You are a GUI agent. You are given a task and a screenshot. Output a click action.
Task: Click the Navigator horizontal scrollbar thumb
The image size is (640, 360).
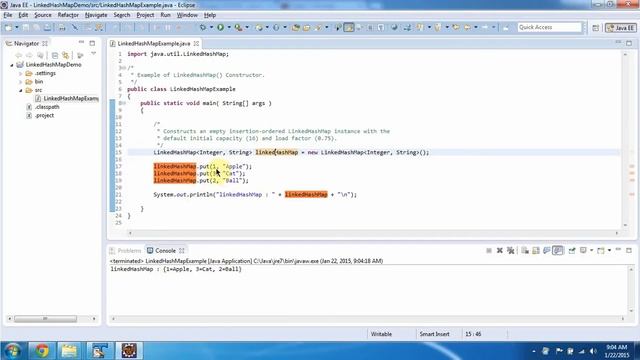[45, 319]
